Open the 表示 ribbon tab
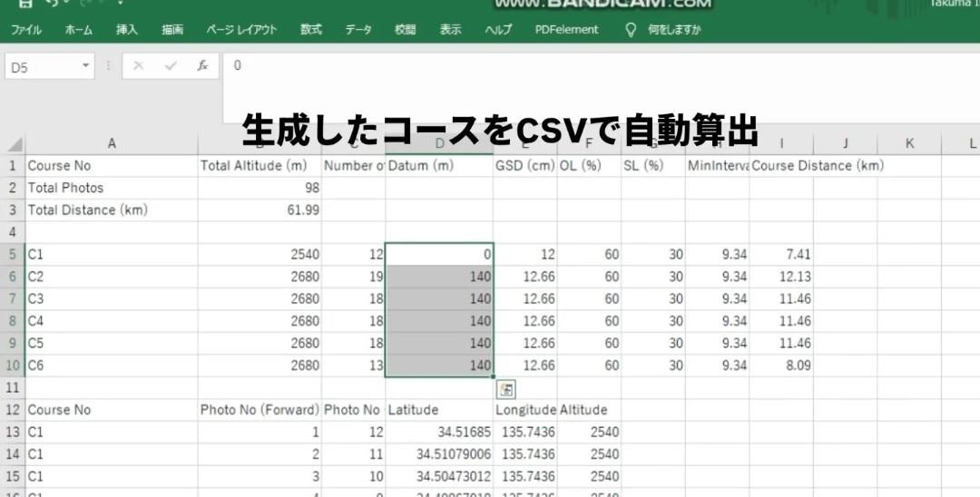The height and width of the screenshot is (497, 980). point(451,29)
